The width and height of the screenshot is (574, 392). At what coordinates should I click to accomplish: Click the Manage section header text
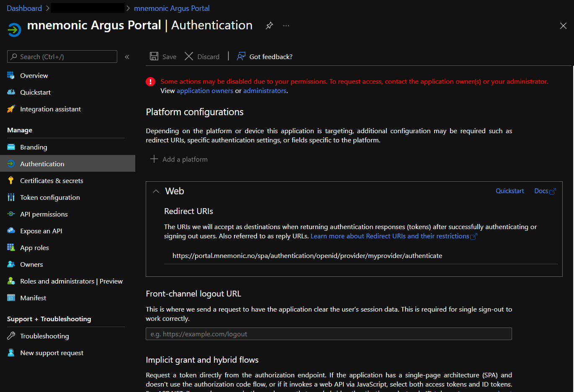(x=20, y=130)
